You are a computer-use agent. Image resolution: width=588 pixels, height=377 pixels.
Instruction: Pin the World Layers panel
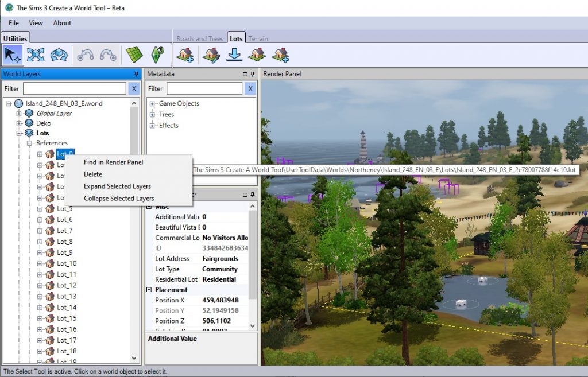click(x=136, y=74)
